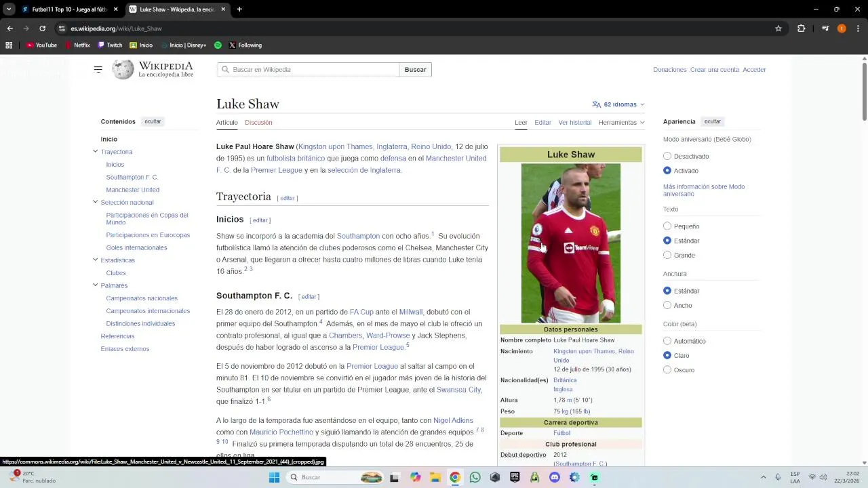Image resolution: width=868 pixels, height=488 pixels.
Task: Open the Chrome extensions puzzle icon
Action: tap(802, 28)
